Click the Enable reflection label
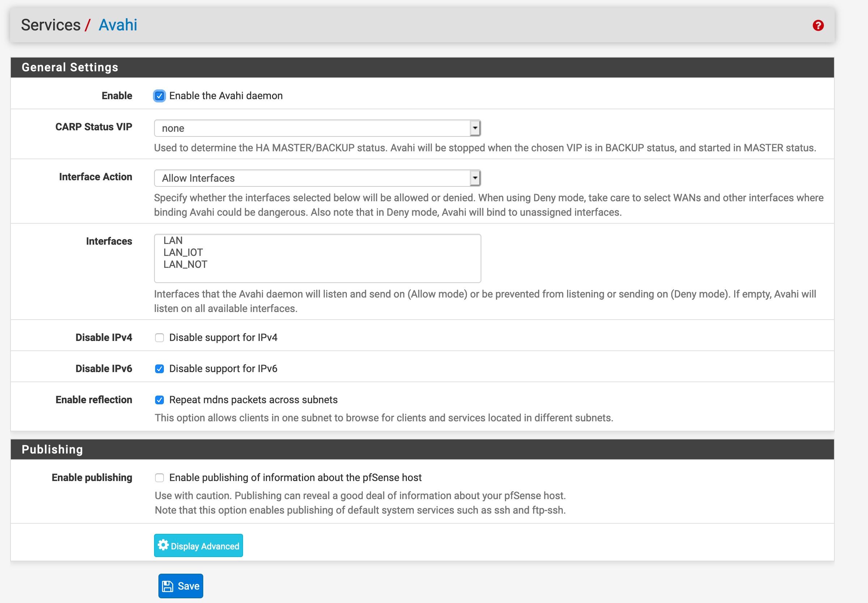This screenshot has width=868, height=603. pyautogui.click(x=94, y=400)
